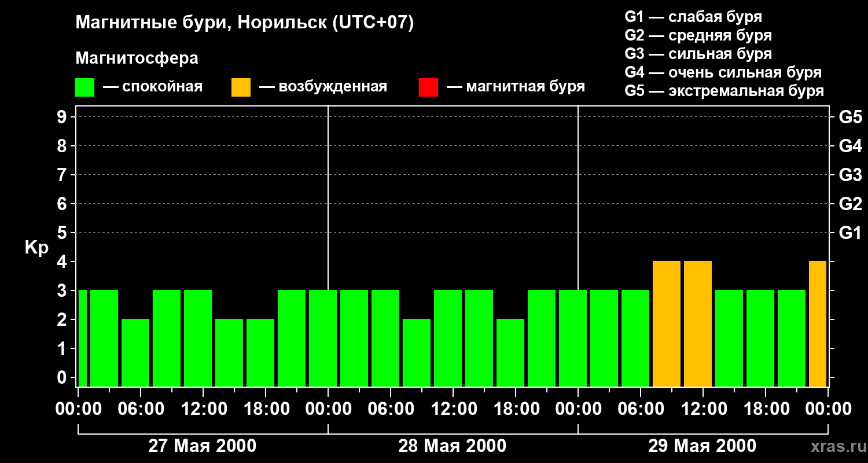Viewport: 868px width, 463px height.
Task: Click the orange 'возбужденная' legend square
Action: [x=241, y=87]
